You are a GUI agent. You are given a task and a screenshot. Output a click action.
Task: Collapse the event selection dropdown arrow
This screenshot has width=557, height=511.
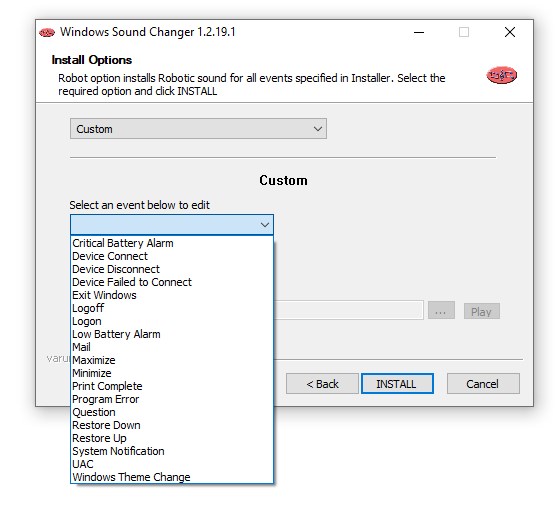[x=264, y=224]
